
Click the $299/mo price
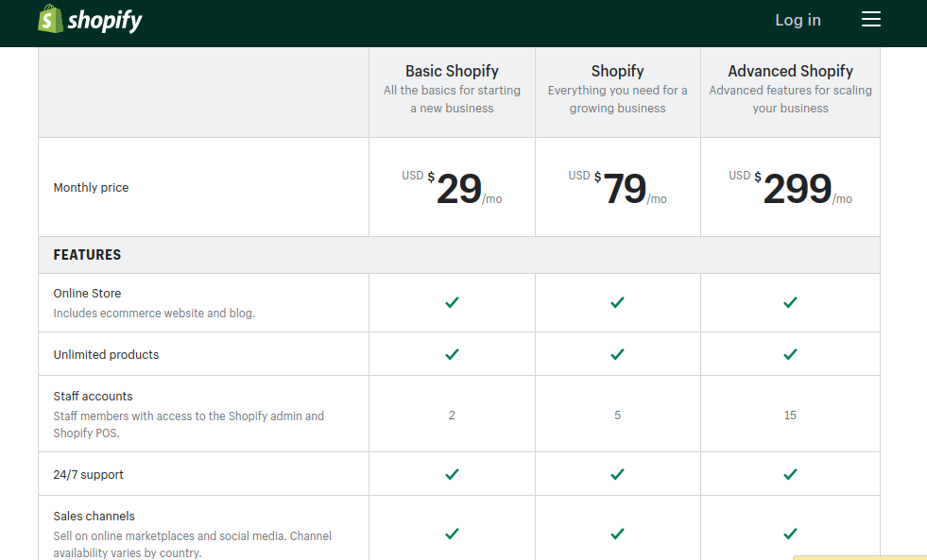(790, 189)
